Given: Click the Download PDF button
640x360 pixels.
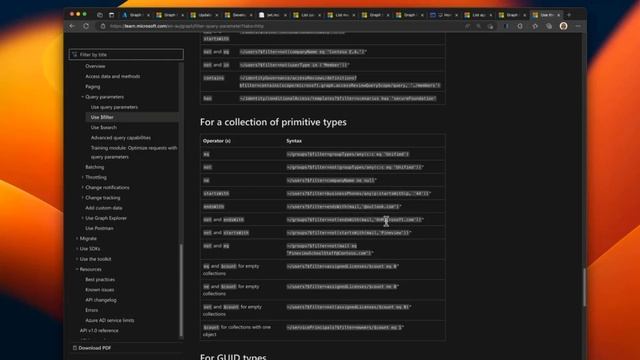Looking at the screenshot, I should tap(92, 348).
